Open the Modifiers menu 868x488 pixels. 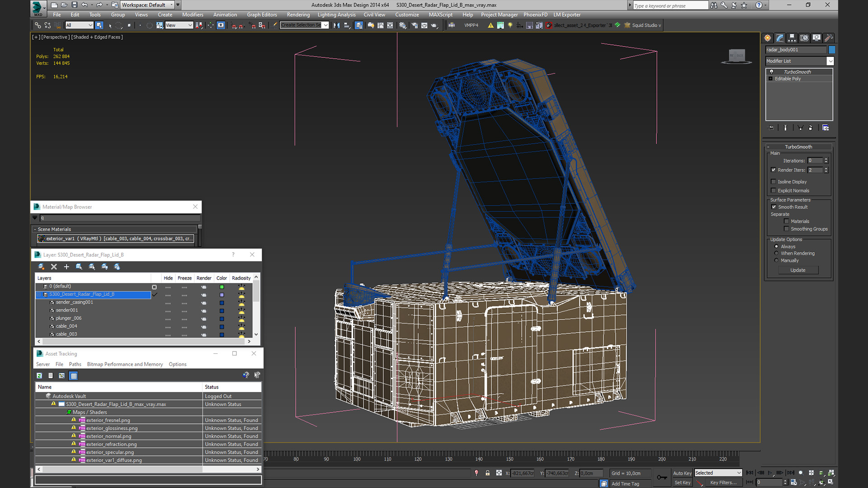click(x=193, y=15)
